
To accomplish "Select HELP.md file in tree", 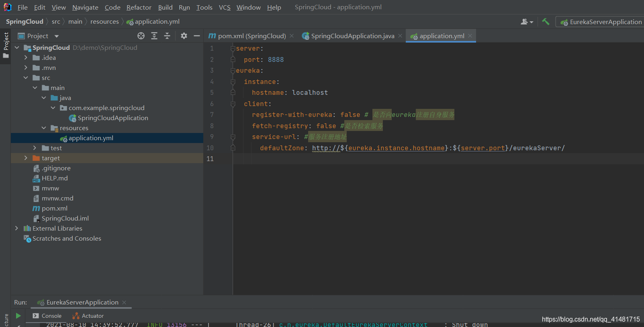I will 50,178.
